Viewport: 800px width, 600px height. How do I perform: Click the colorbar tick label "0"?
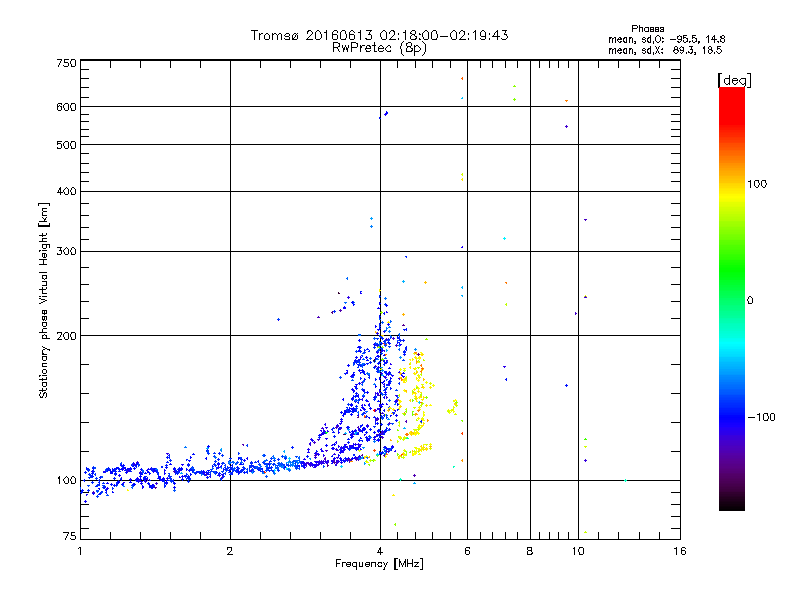pos(750,301)
